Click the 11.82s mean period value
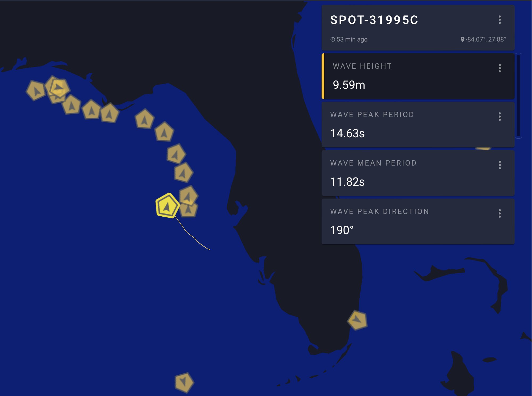 (347, 182)
